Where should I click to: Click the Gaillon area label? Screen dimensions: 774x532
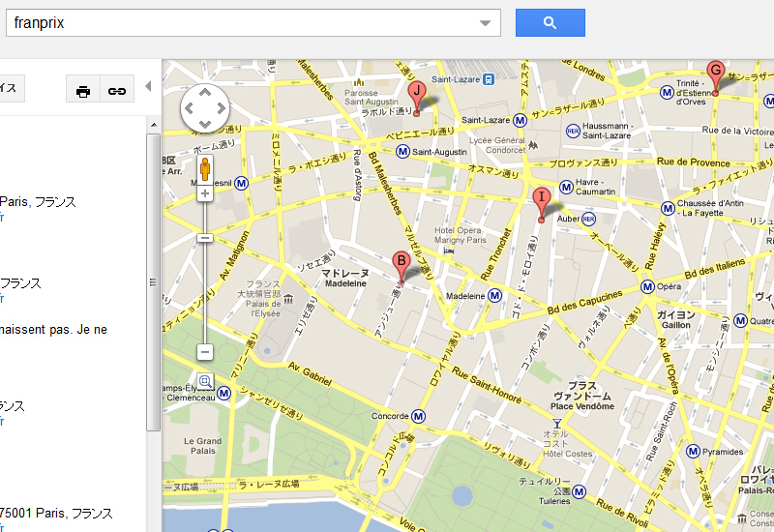pyautogui.click(x=675, y=320)
